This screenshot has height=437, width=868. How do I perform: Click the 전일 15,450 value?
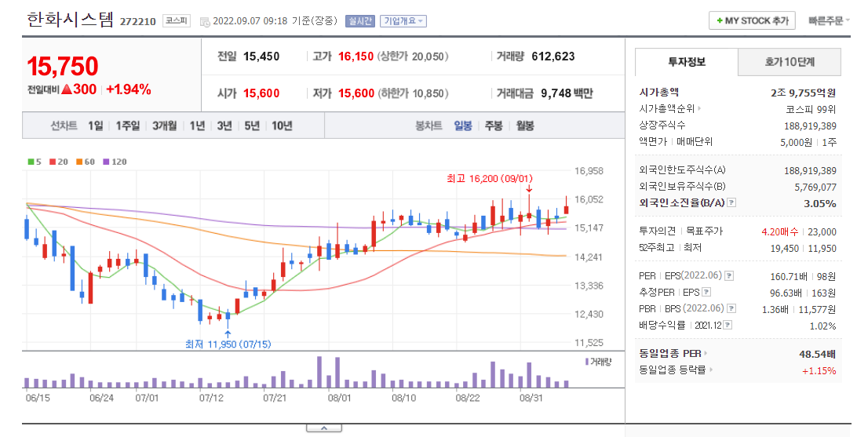point(261,56)
